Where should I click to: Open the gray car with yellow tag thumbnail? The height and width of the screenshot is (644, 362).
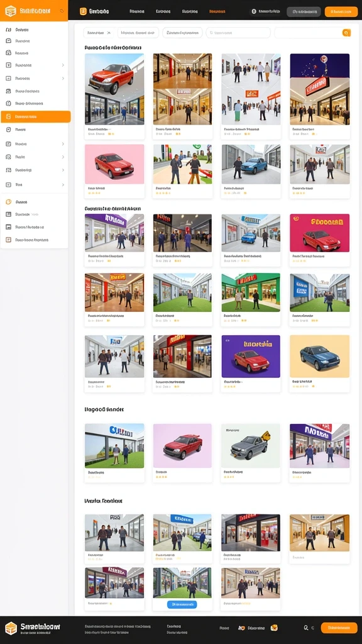251,446
